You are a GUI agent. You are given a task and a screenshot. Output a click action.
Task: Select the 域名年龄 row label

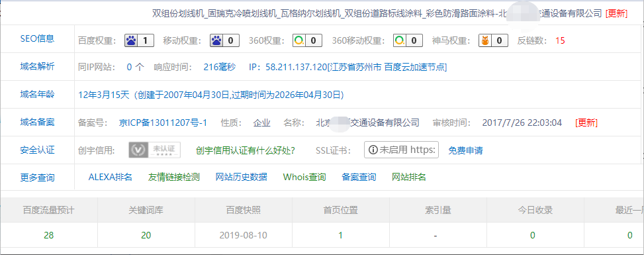(x=37, y=94)
